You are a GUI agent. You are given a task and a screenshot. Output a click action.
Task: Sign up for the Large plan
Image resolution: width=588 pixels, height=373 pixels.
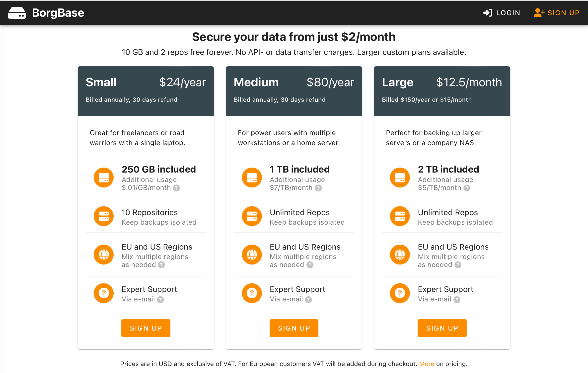pyautogui.click(x=442, y=328)
